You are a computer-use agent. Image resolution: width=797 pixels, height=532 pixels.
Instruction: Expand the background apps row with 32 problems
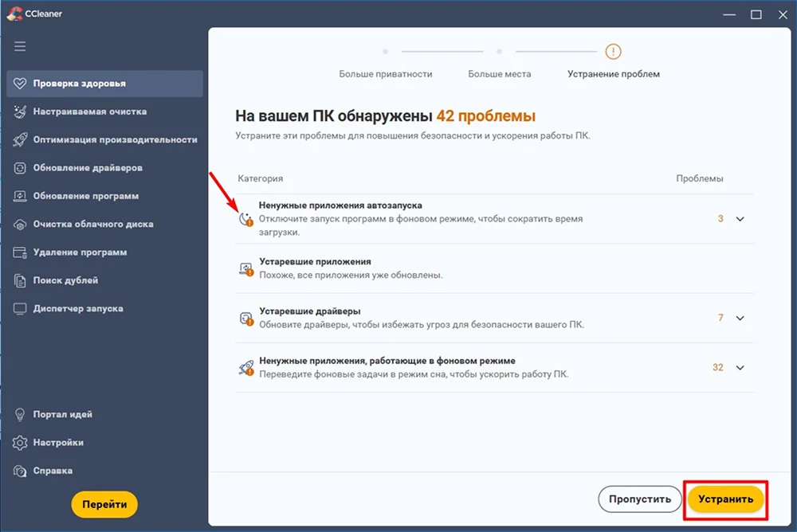(x=740, y=368)
